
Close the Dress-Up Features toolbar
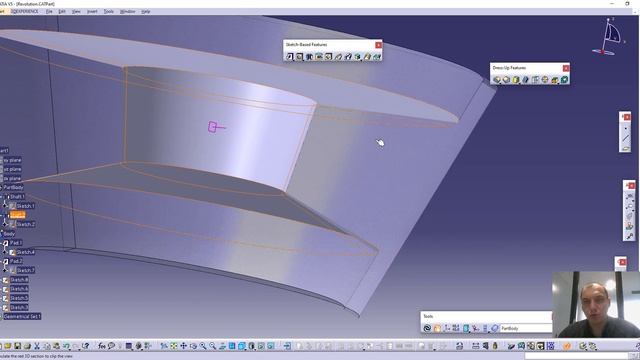[566, 68]
